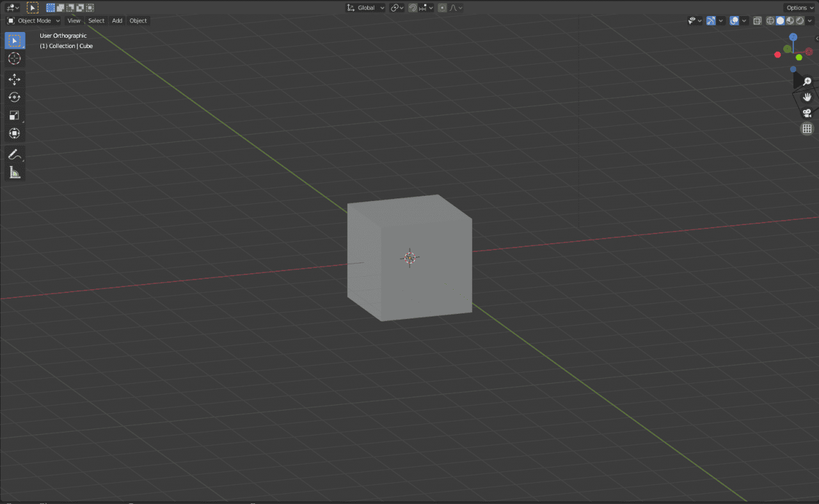Select the Scale tool
Viewport: 819px width, 504px height.
[15, 115]
